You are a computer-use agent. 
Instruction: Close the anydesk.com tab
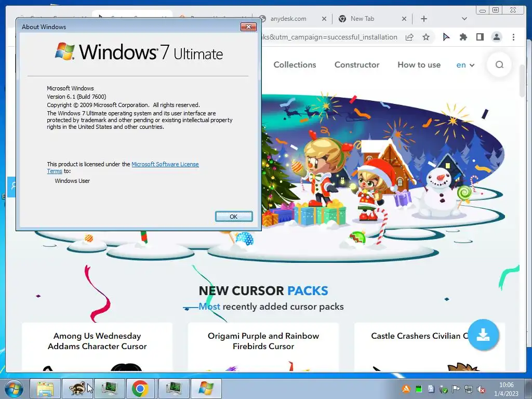(x=324, y=19)
